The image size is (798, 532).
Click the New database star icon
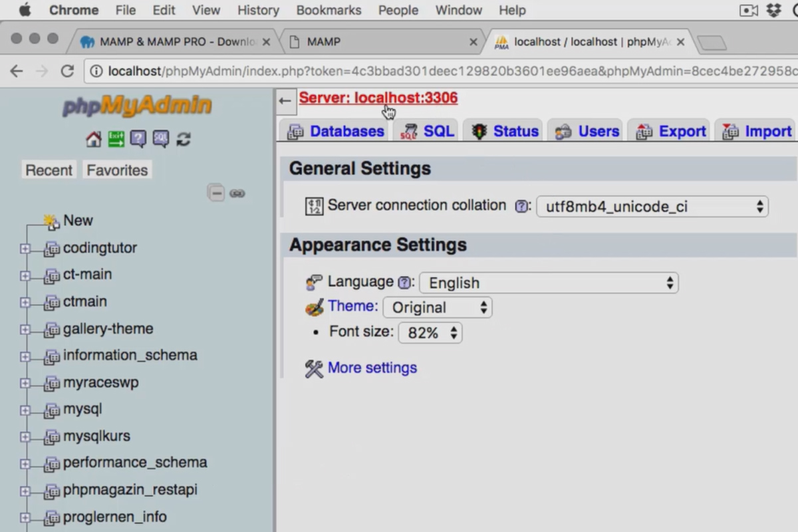[x=51, y=221]
